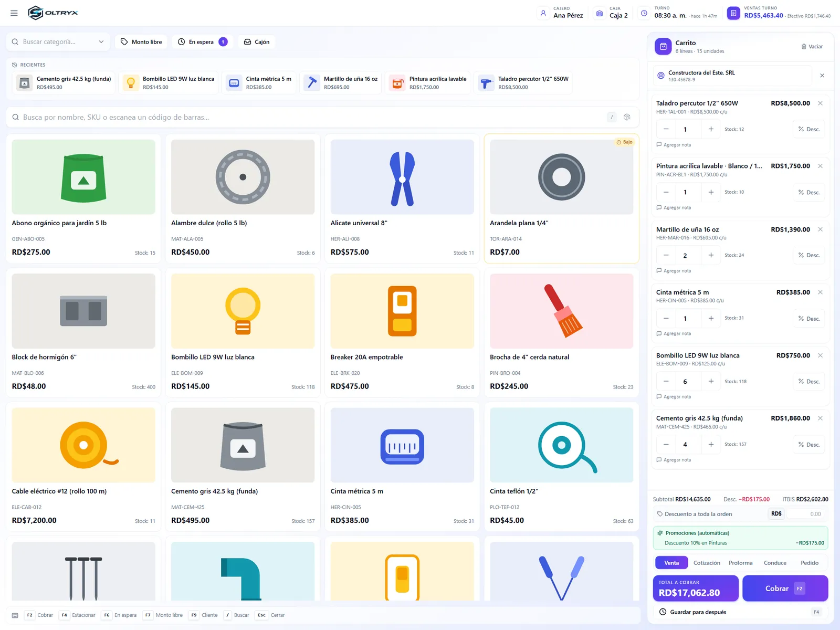
Task: Open the Cajón drawer button
Action: (257, 42)
